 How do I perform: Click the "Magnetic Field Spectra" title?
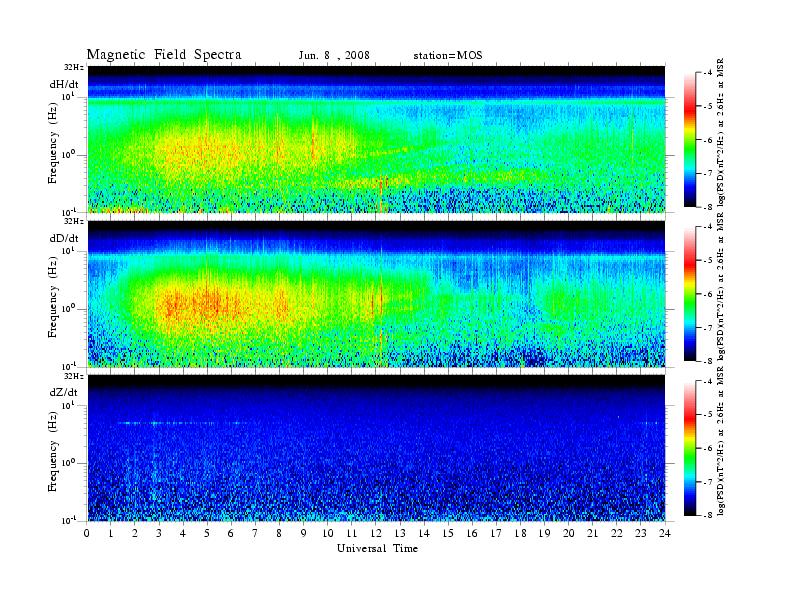click(164, 55)
